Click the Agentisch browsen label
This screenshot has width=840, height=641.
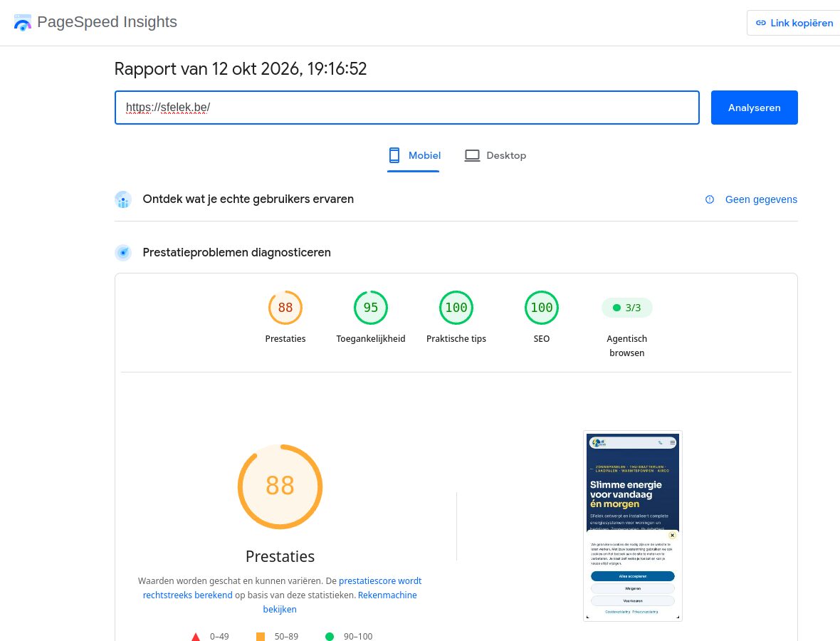626,345
